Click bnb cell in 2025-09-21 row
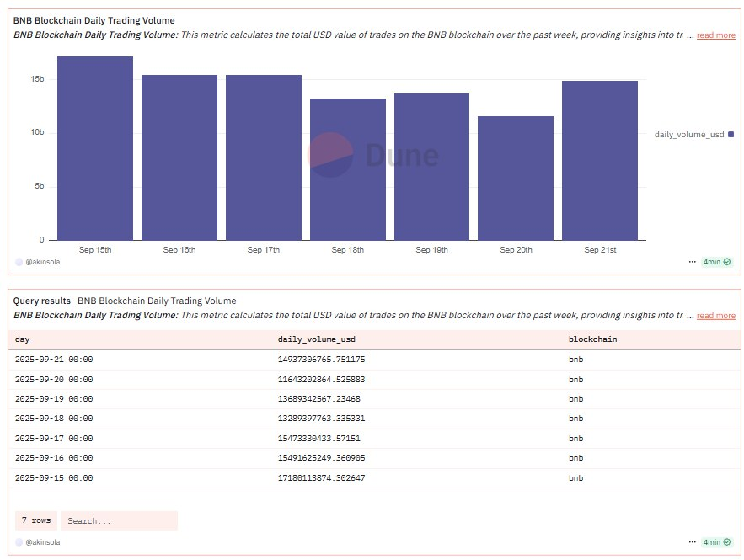Image resolution: width=744 pixels, height=560 pixels. tap(576, 360)
